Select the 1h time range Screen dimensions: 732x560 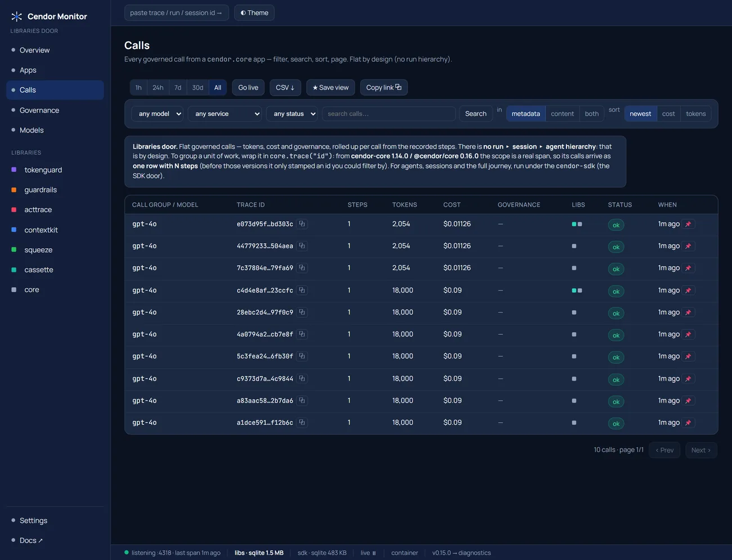[139, 88]
